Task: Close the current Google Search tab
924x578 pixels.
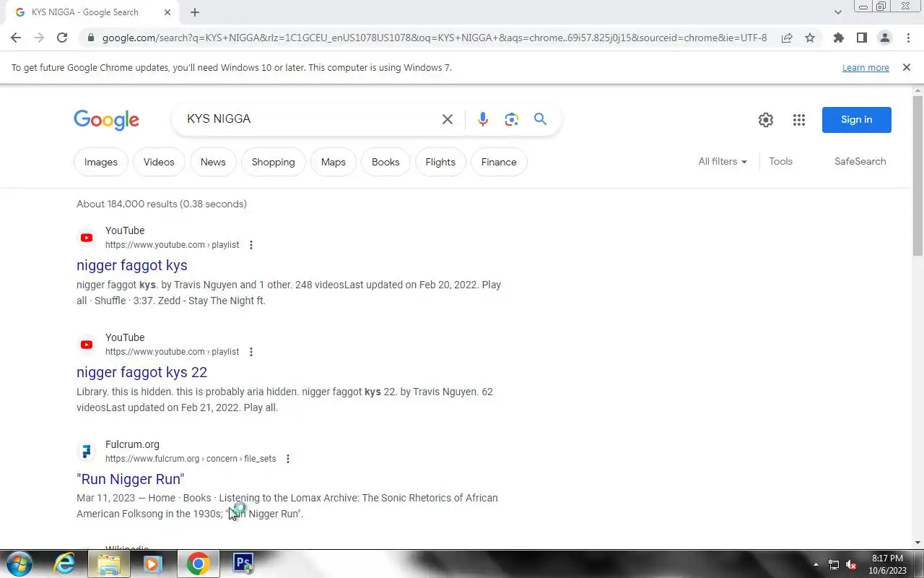Action: 167,12
